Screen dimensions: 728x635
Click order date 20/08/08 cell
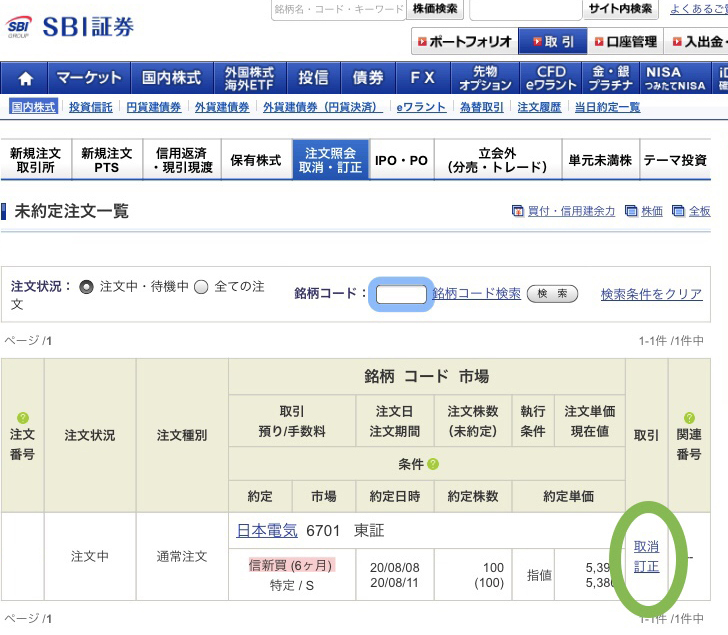pos(395,567)
